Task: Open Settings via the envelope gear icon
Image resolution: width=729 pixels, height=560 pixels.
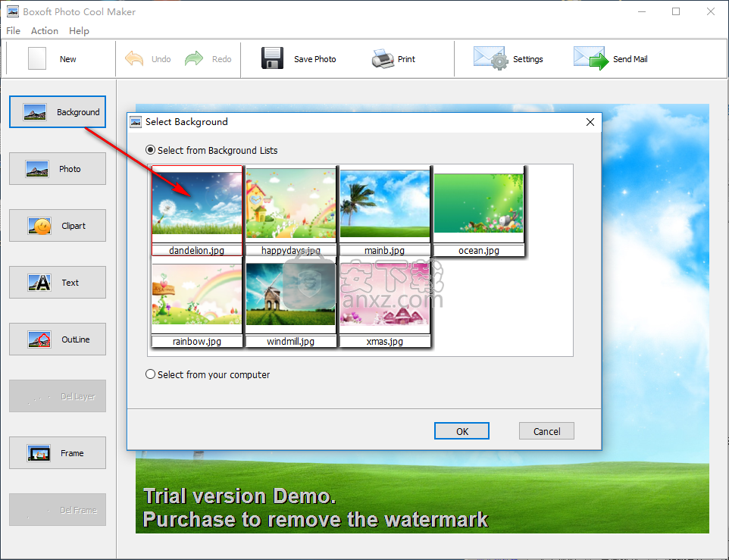Action: click(491, 58)
